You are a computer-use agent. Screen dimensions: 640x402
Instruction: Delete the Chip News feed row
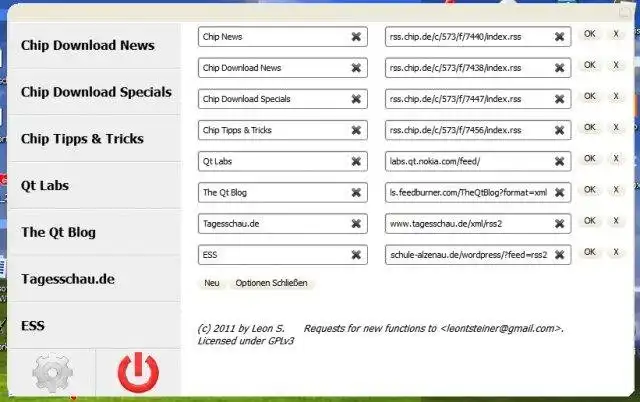tap(616, 34)
